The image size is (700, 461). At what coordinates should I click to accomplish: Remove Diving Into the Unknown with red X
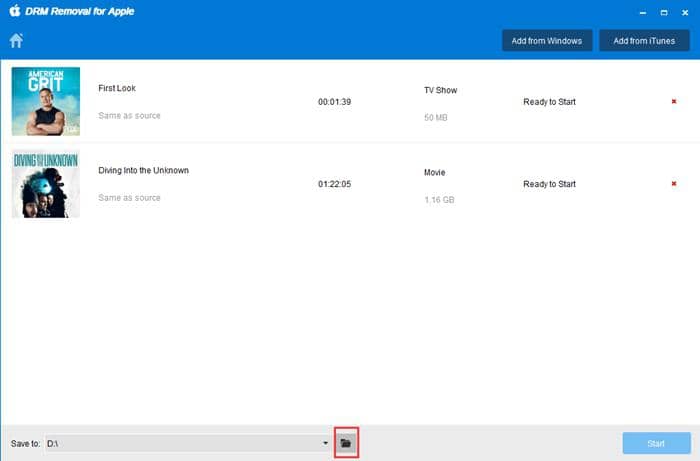674,184
